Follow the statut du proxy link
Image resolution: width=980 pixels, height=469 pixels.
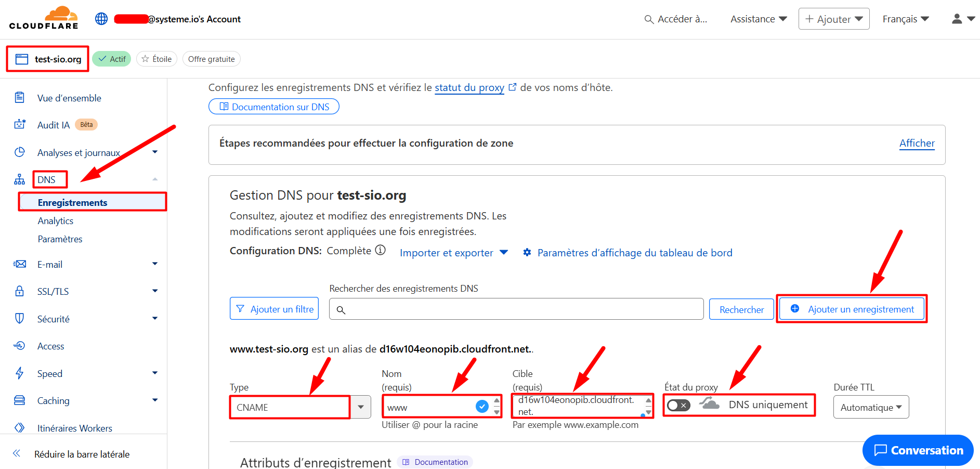click(x=469, y=87)
